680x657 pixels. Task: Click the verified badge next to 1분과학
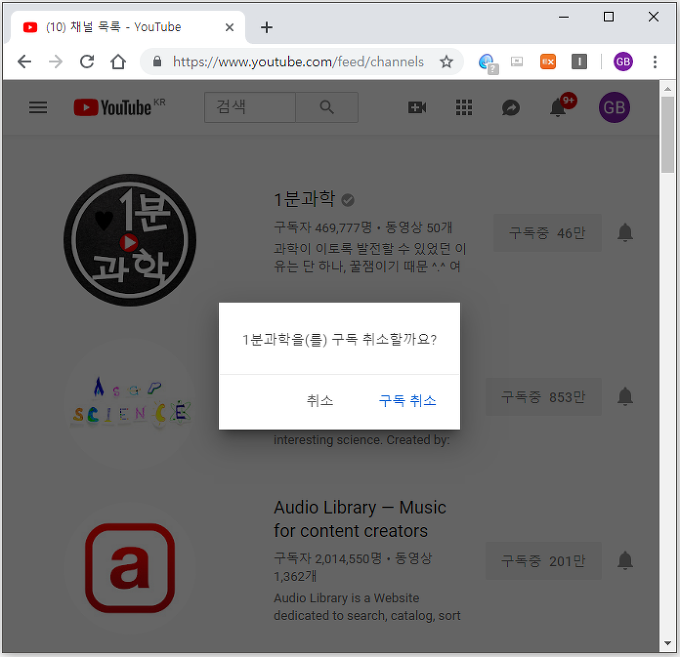pos(348,200)
